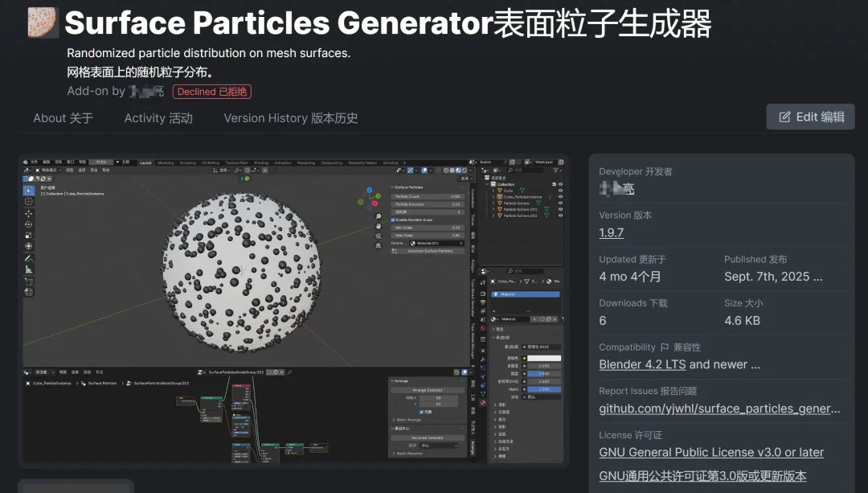The width and height of the screenshot is (868, 493).
Task: Switch viewport to material preview shading
Action: click(458, 170)
